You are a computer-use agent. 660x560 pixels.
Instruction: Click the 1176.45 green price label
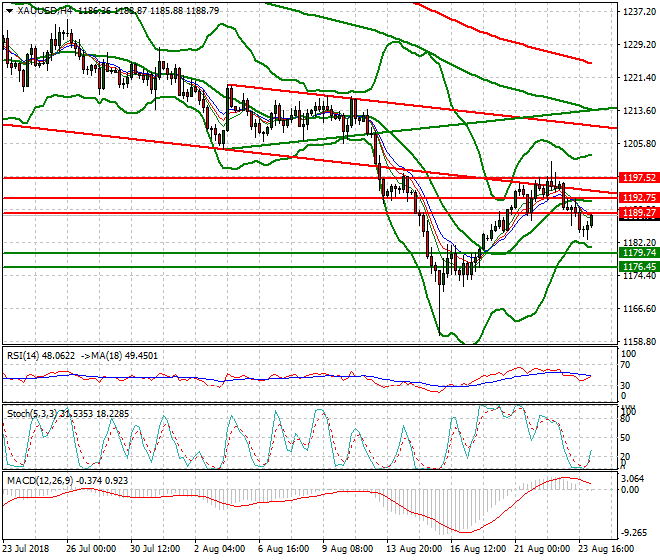click(639, 267)
